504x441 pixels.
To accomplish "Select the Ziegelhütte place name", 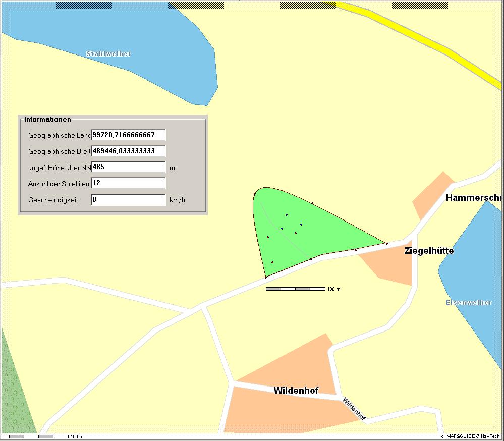I will pyautogui.click(x=429, y=251).
